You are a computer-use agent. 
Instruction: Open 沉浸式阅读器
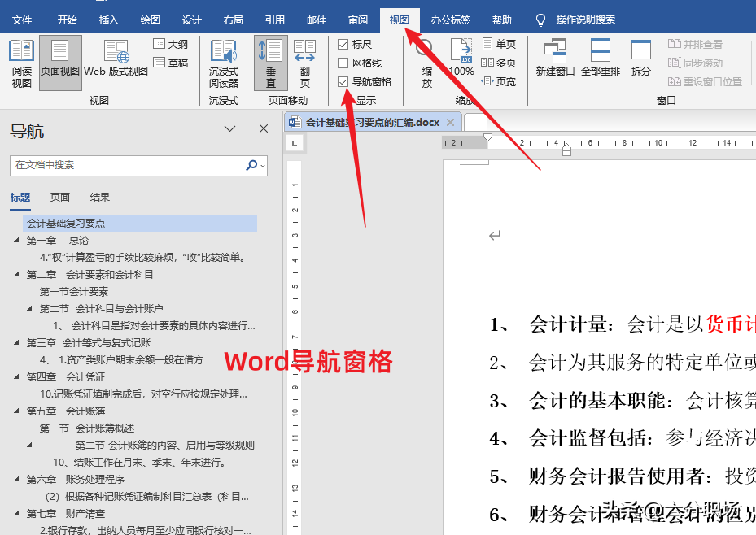[x=224, y=64]
